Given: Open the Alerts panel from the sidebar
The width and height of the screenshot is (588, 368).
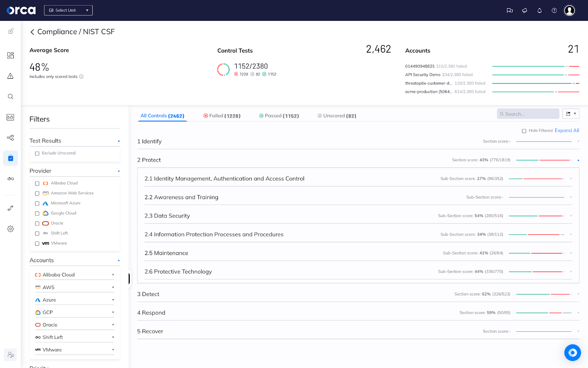Looking at the screenshot, I should 10,76.
